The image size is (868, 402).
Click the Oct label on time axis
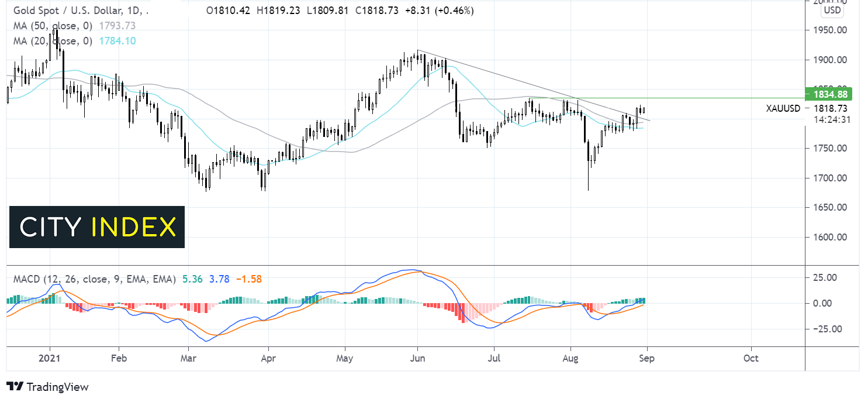[751, 358]
